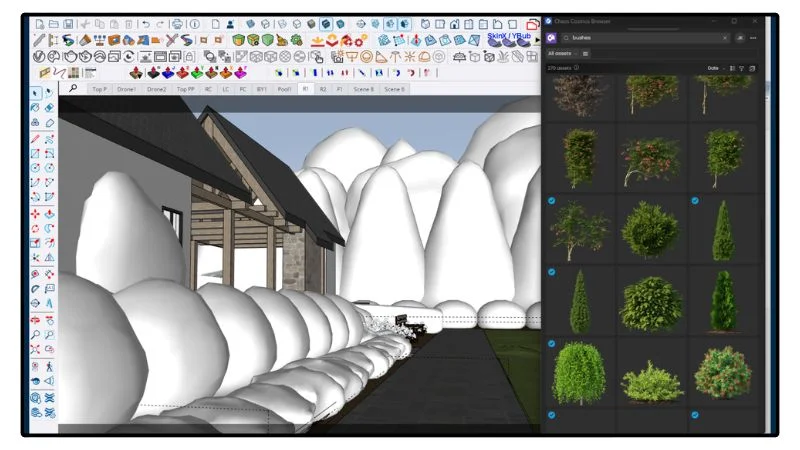Select the Rectangle tool
The image size is (800, 450).
35,154
